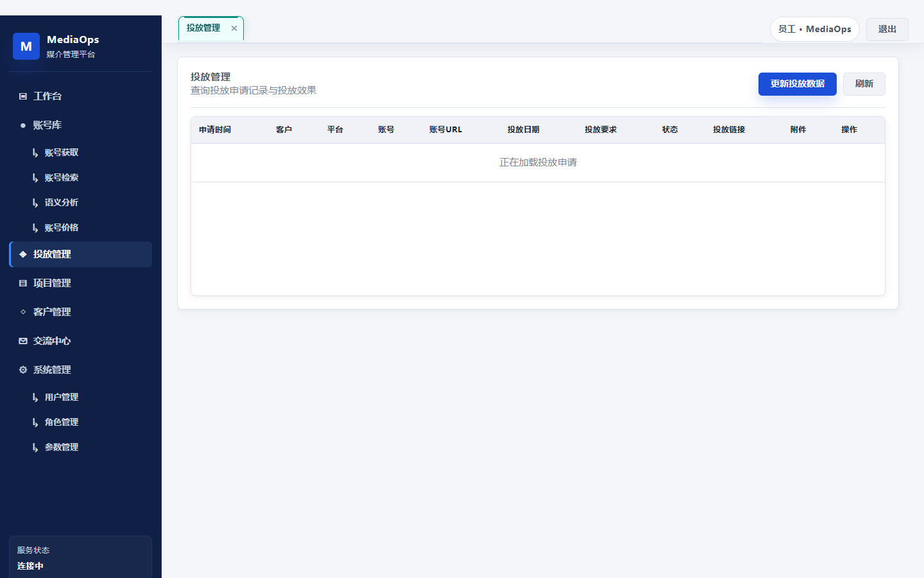This screenshot has height=578, width=924.
Task: Select the 投放管理 tab at top
Action: pyautogui.click(x=203, y=28)
